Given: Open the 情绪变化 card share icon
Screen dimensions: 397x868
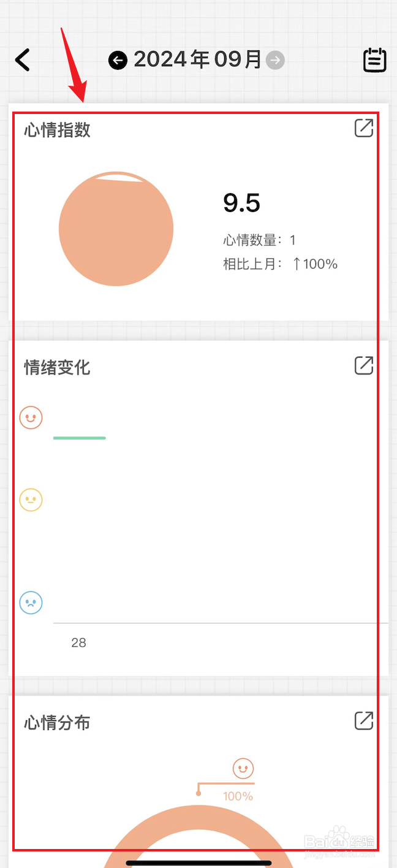Looking at the screenshot, I should pyautogui.click(x=364, y=365).
